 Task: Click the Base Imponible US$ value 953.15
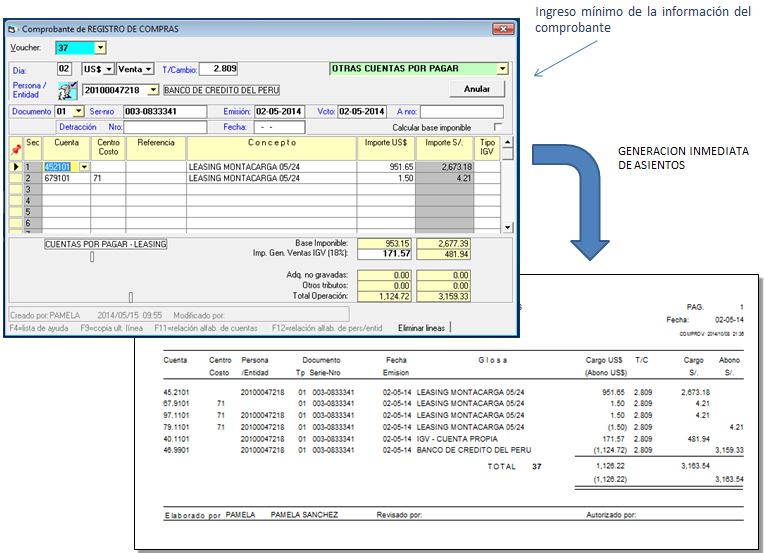[x=384, y=243]
